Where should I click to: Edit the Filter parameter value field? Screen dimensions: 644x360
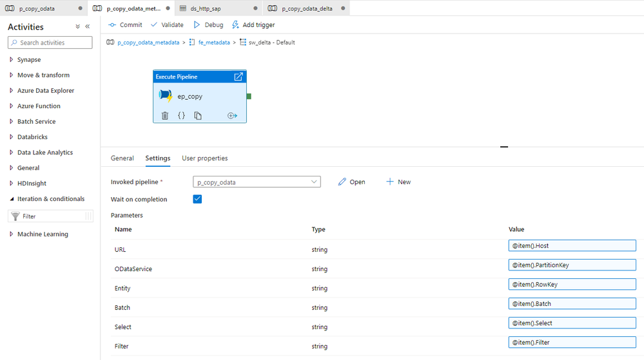tap(572, 342)
